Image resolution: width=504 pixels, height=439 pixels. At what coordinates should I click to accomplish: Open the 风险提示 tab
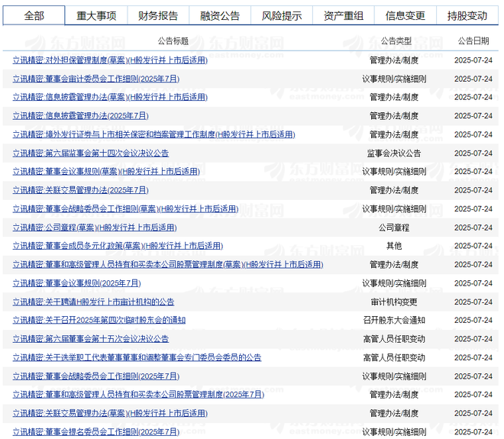(x=282, y=15)
